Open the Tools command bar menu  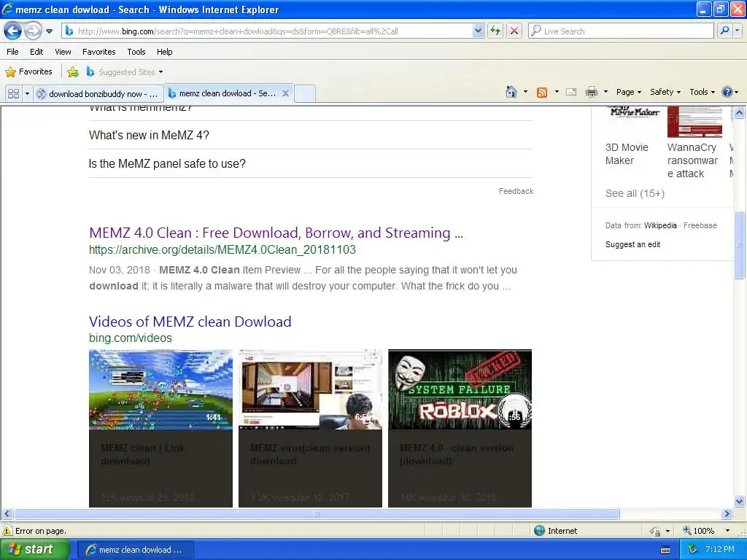pos(702,92)
